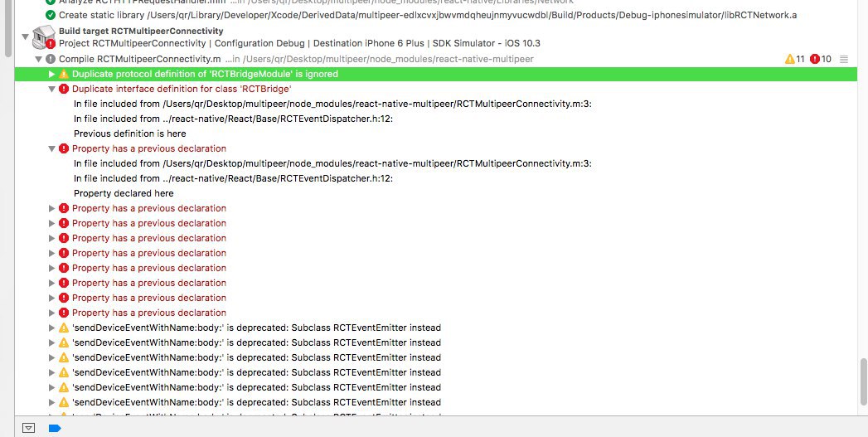This screenshot has height=437, width=868.
Task: Click the left pane scrollbar thumb
Action: (8, 27)
